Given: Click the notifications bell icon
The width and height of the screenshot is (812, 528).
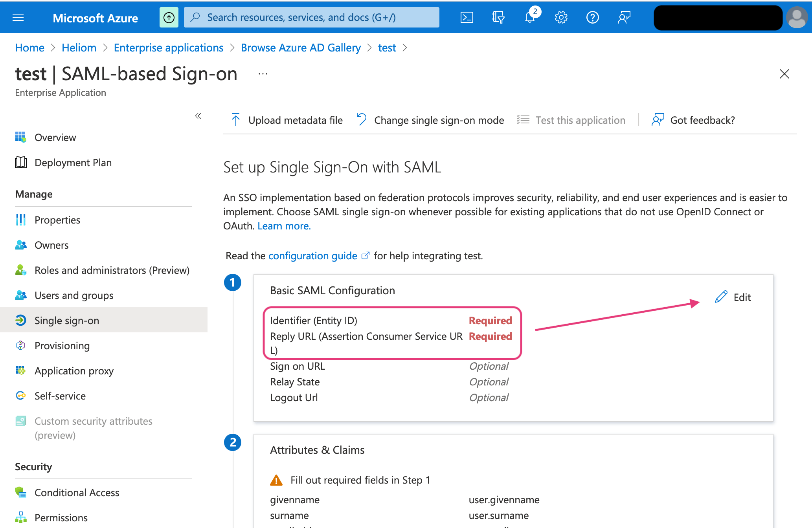Looking at the screenshot, I should [530, 17].
